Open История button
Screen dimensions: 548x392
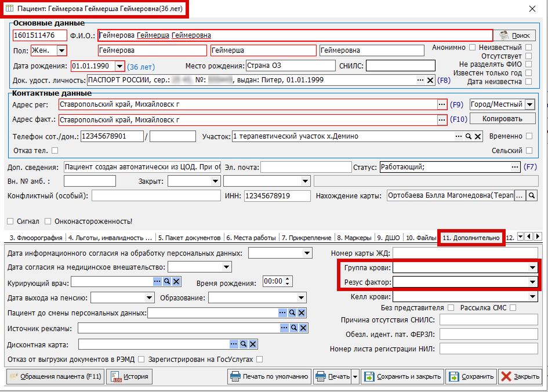[129, 376]
